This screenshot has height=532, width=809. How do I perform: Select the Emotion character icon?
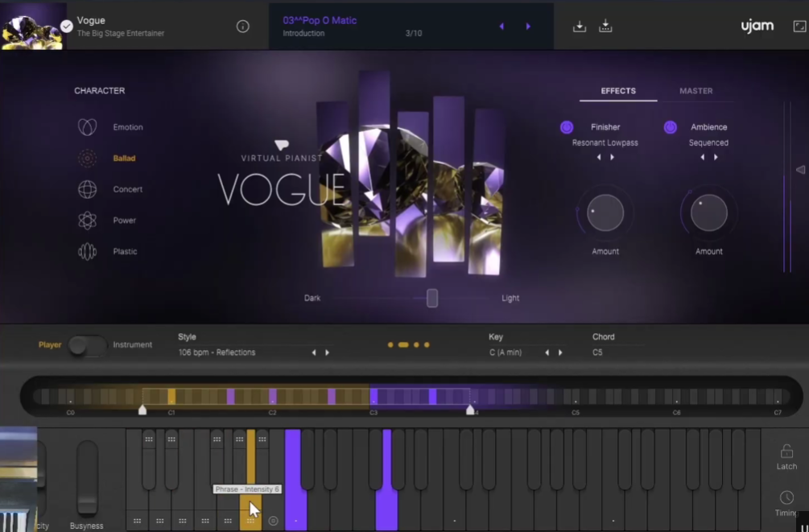tap(88, 126)
